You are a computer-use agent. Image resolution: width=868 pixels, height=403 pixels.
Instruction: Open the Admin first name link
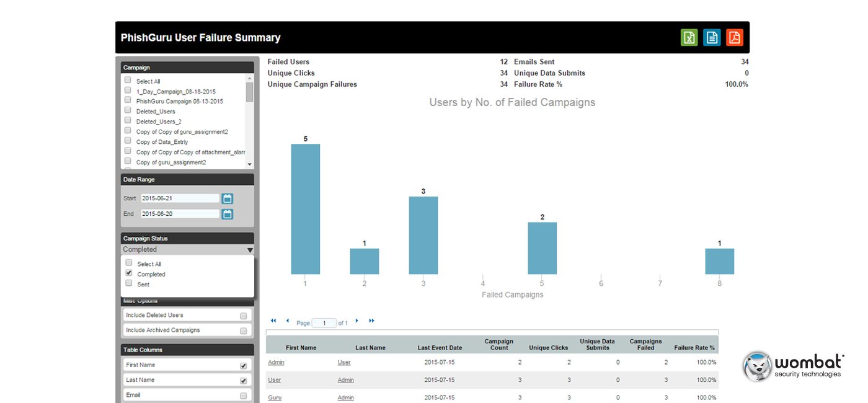coord(276,362)
